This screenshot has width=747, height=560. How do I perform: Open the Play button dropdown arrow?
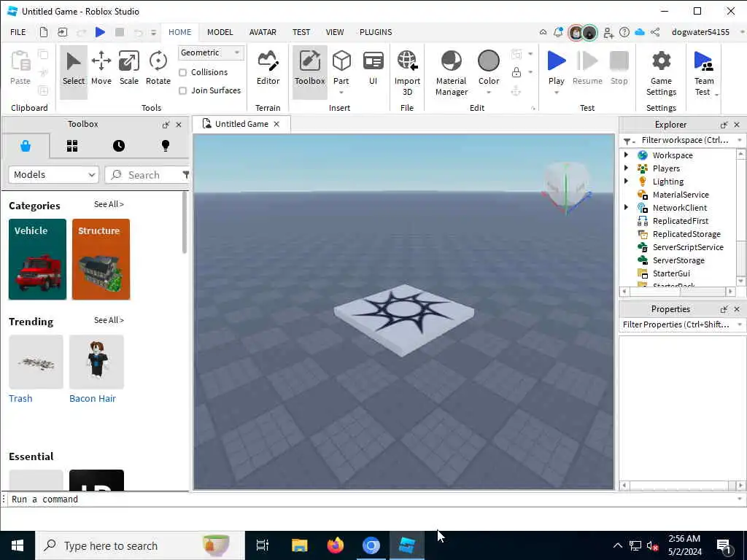(x=556, y=93)
